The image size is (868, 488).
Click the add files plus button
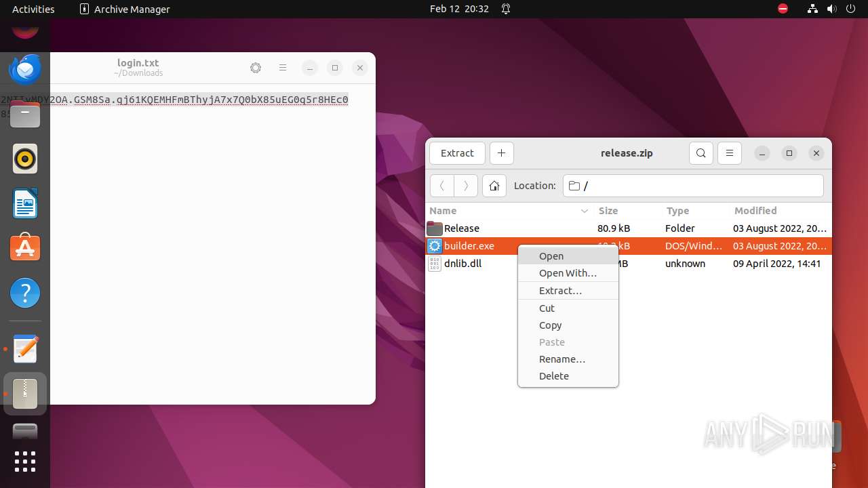click(x=501, y=153)
